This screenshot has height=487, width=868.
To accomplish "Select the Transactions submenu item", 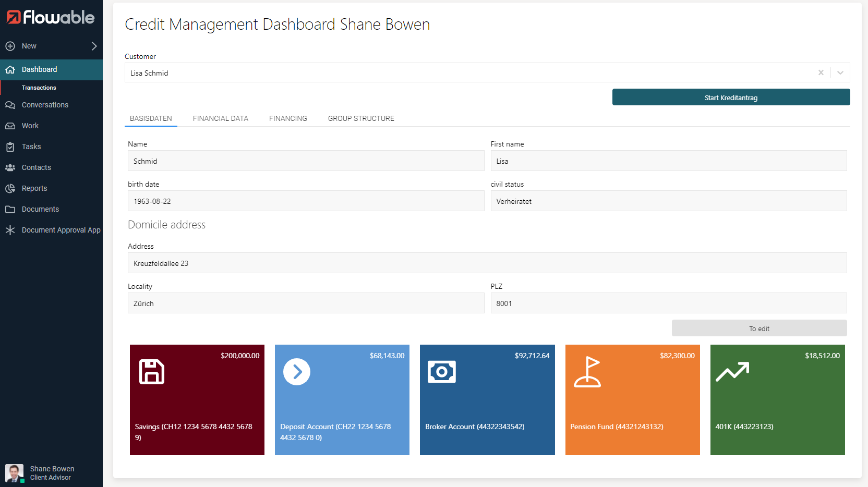I will (x=39, y=88).
